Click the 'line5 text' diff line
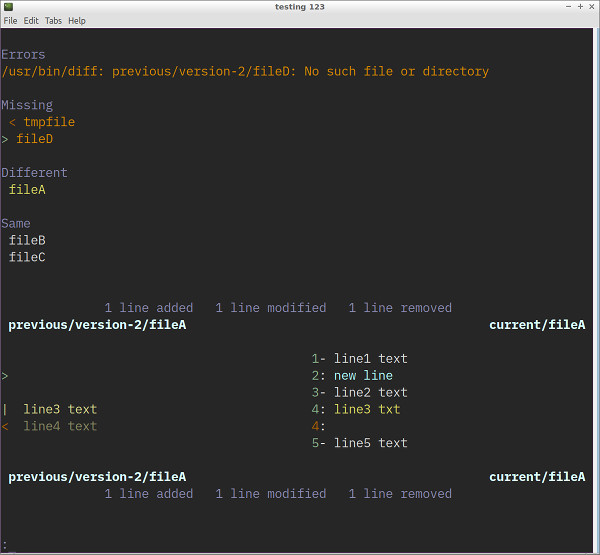The width and height of the screenshot is (600, 555). [x=371, y=443]
